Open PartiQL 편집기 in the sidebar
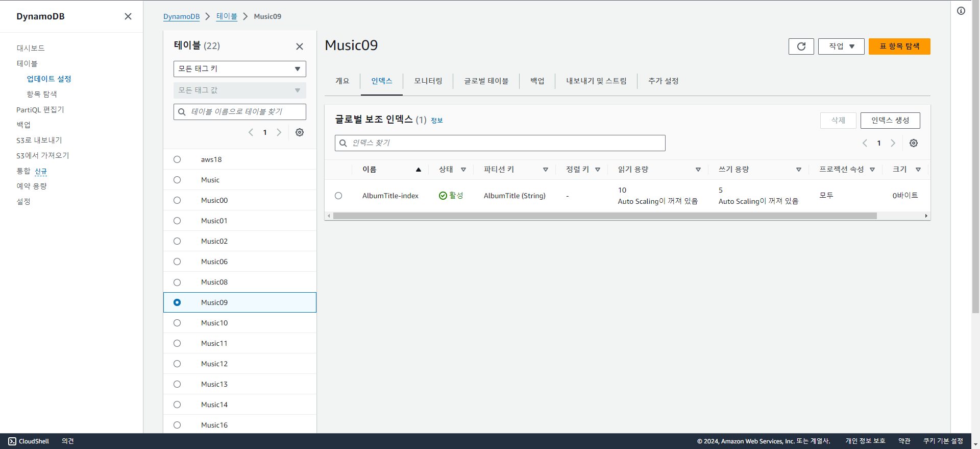Screen dimensions: 980x449 40,109
